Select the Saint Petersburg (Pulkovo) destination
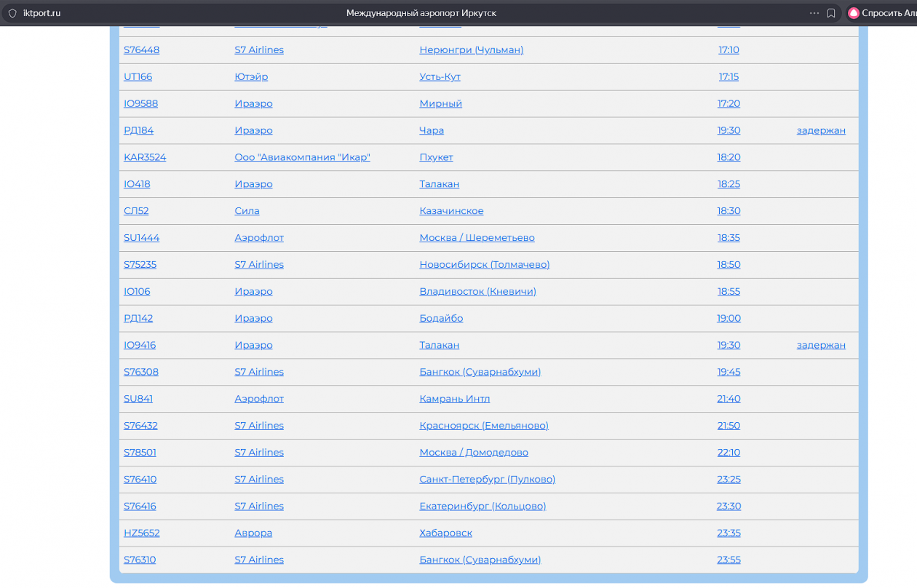Image resolution: width=917 pixels, height=588 pixels. [x=487, y=480]
